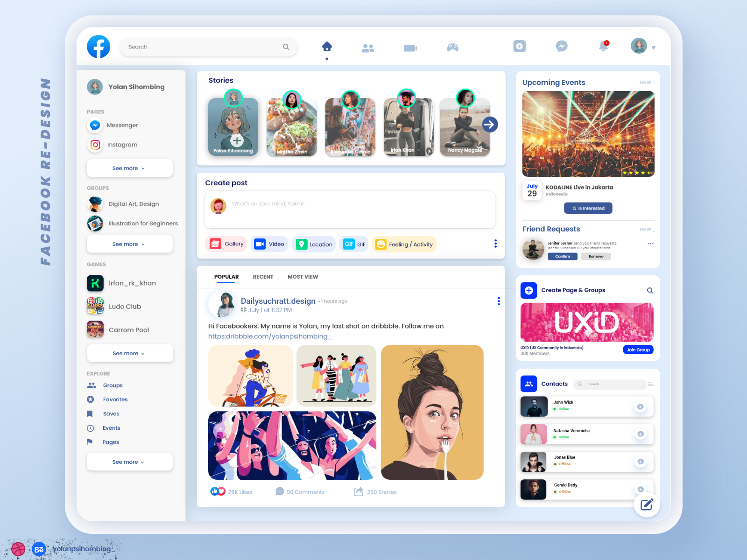This screenshot has height=560, width=747.
Task: Switch to the RECENT tab
Action: [x=263, y=276]
